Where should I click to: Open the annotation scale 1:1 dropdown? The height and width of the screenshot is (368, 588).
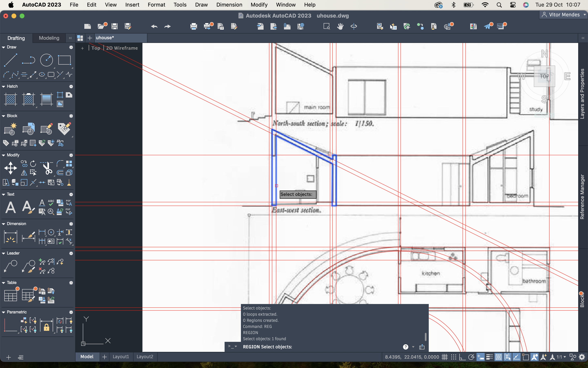pyautogui.click(x=561, y=357)
